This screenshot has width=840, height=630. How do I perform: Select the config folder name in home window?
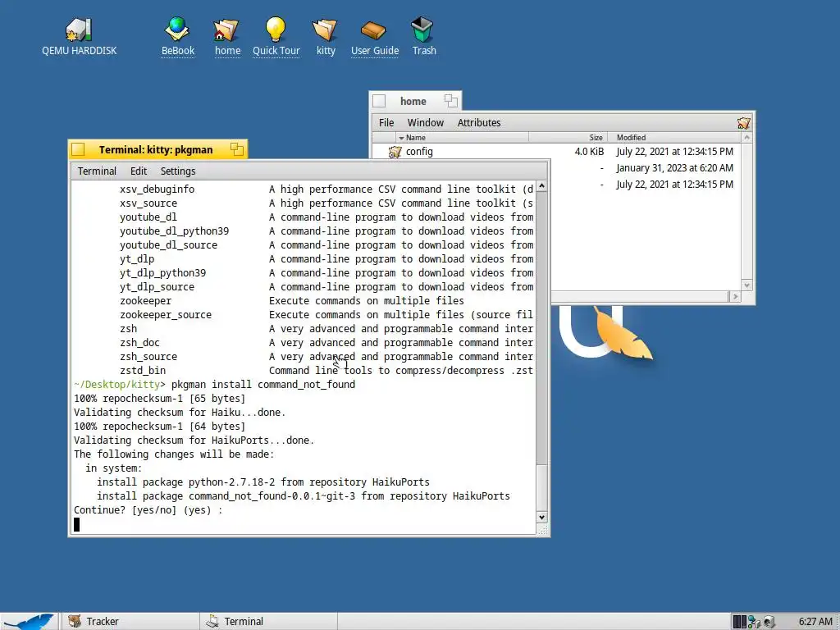coord(419,152)
